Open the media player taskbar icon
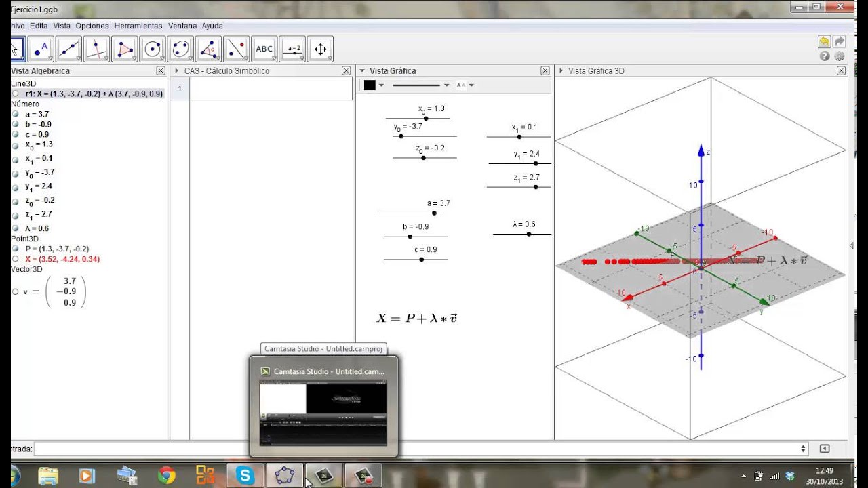This screenshot has height=488, width=868. coord(87,475)
